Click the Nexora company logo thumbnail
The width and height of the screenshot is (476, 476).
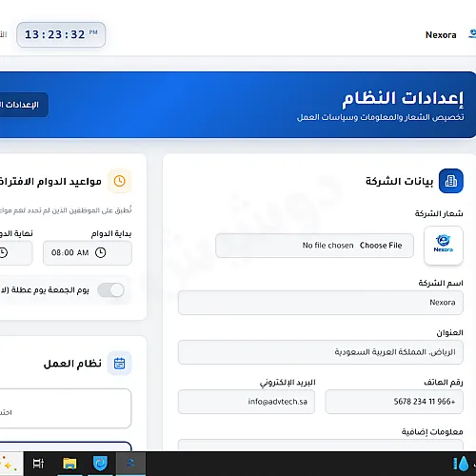point(444,246)
